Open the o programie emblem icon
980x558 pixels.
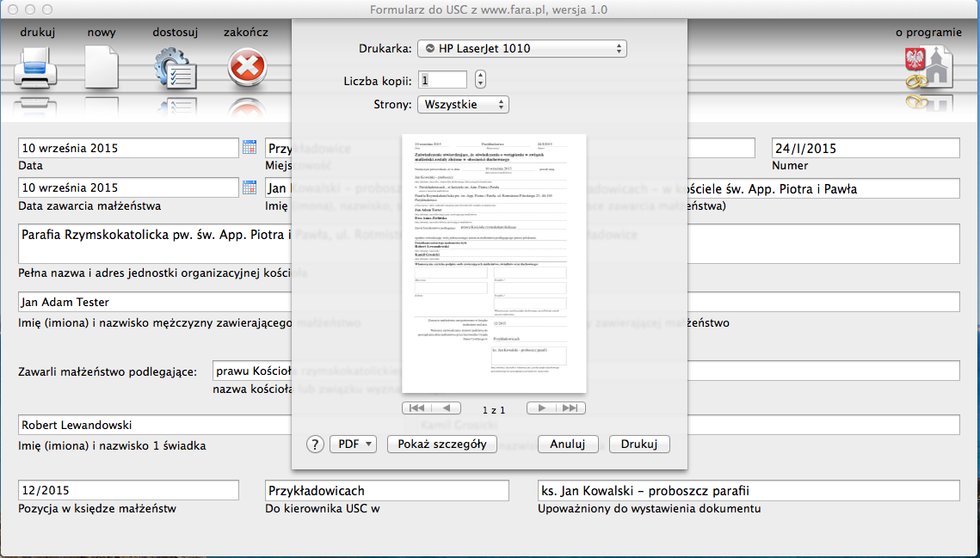click(x=928, y=67)
